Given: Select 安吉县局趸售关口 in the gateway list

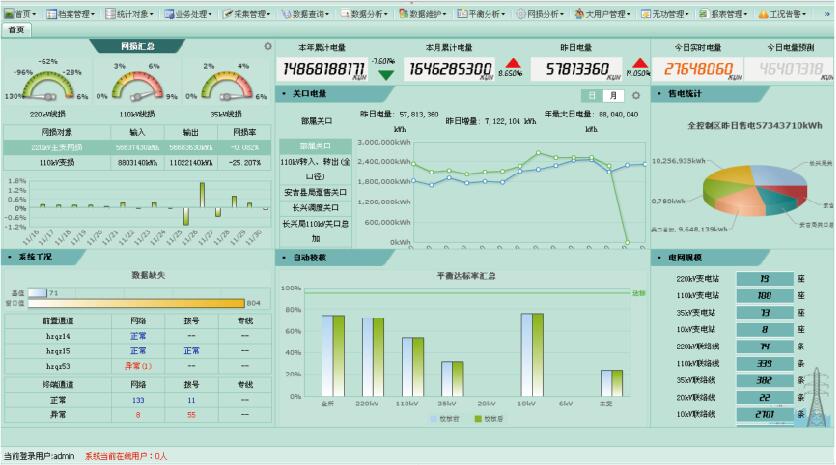Looking at the screenshot, I should click(315, 192).
